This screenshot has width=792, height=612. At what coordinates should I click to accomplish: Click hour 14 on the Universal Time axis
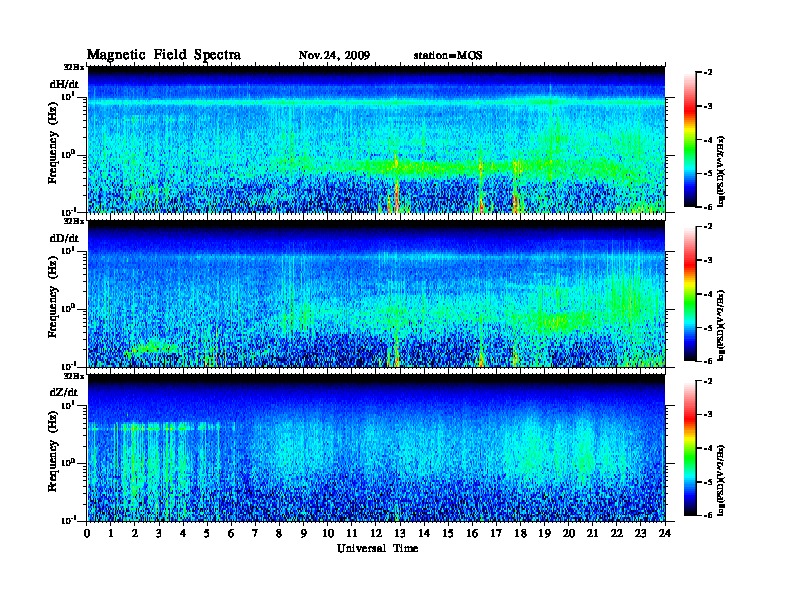point(424,533)
